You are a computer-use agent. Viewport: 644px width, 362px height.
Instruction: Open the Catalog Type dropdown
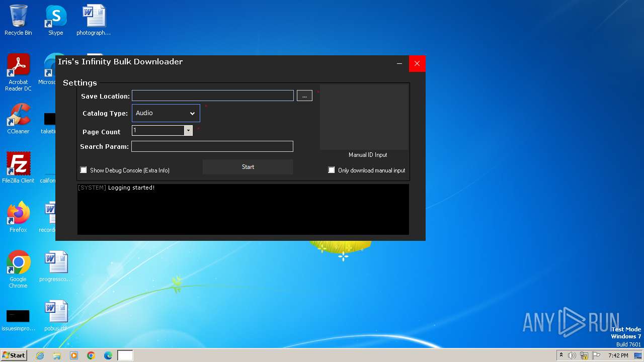pyautogui.click(x=166, y=113)
